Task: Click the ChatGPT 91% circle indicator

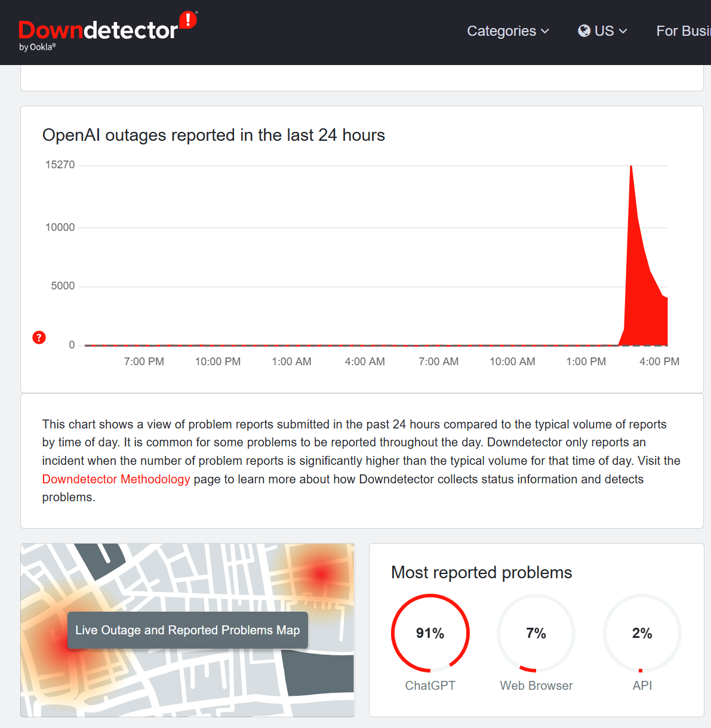Action: [x=430, y=633]
